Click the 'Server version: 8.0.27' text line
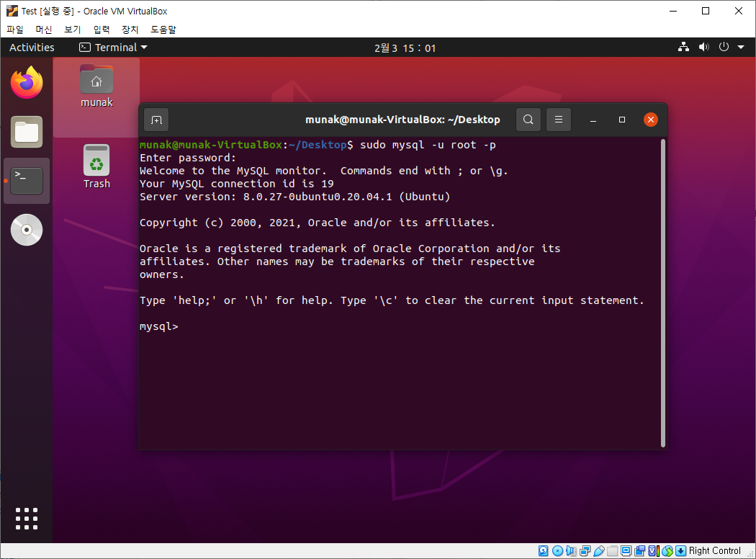The width and height of the screenshot is (756, 559). (294, 197)
